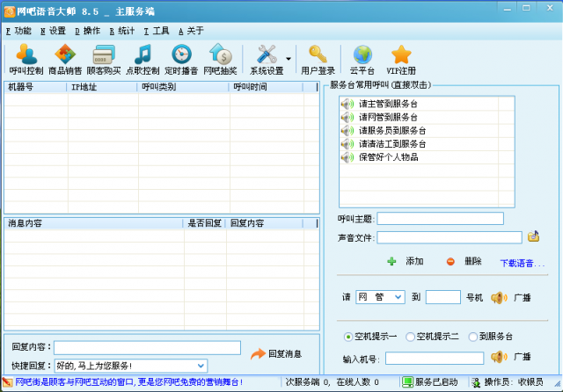Click the 回复内容 column header
This screenshot has width=563, height=392.
pyautogui.click(x=264, y=223)
